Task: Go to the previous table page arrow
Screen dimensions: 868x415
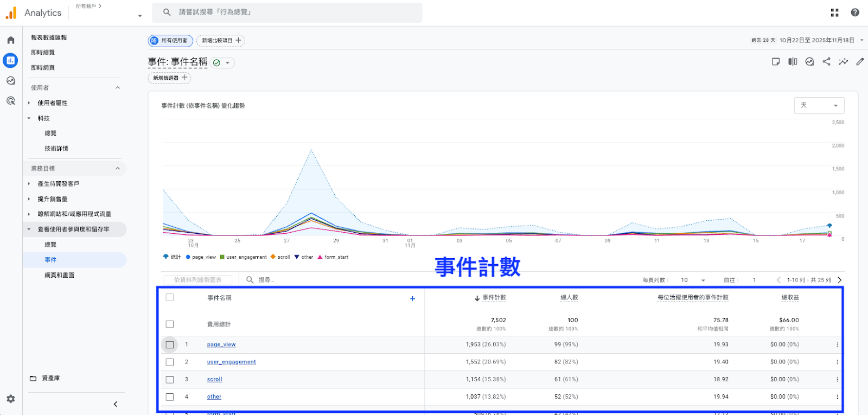Action: pos(778,280)
